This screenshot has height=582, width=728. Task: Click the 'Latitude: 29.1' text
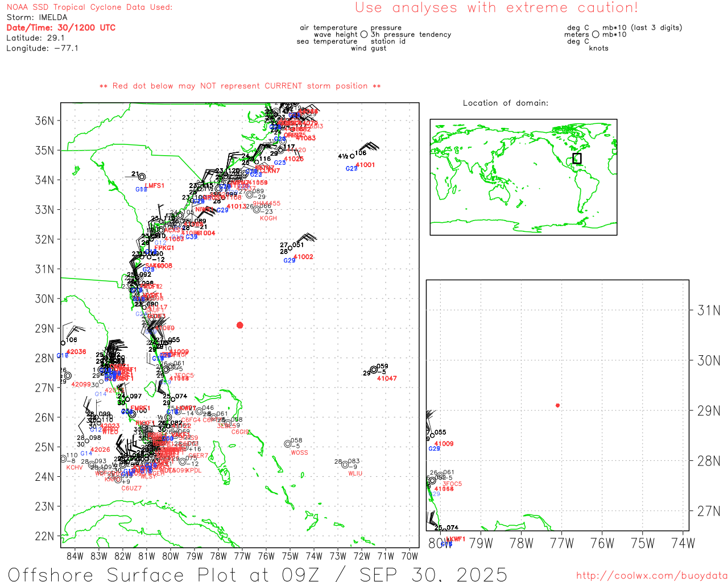pos(35,38)
